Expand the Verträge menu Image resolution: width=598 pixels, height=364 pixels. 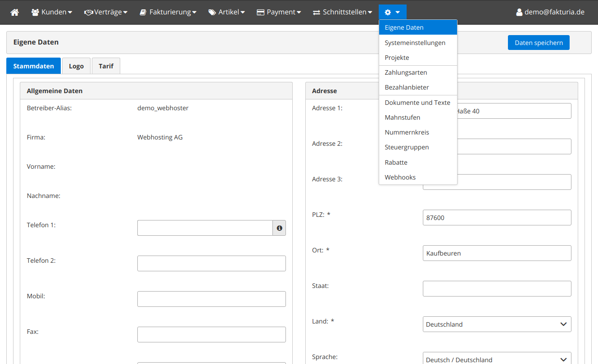coord(106,12)
